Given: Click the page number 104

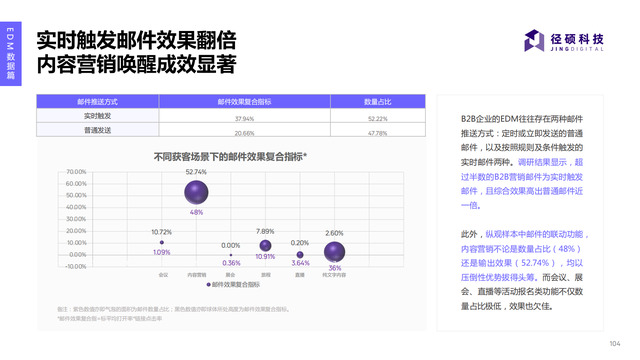Looking at the screenshot, I should 615,344.
